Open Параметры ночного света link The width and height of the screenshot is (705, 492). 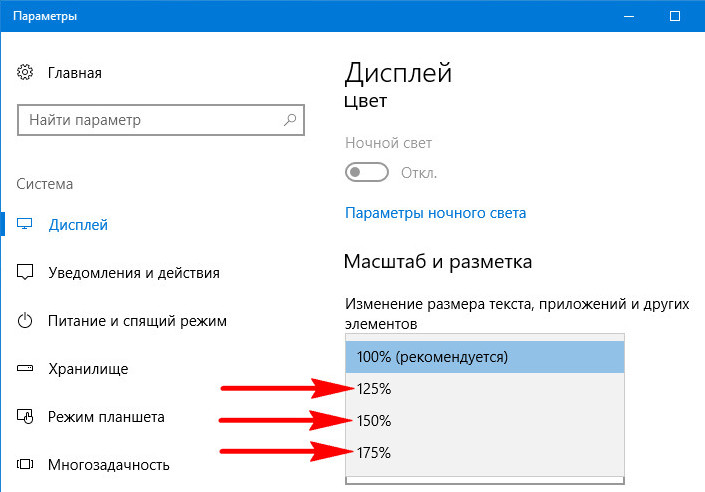[x=435, y=213]
